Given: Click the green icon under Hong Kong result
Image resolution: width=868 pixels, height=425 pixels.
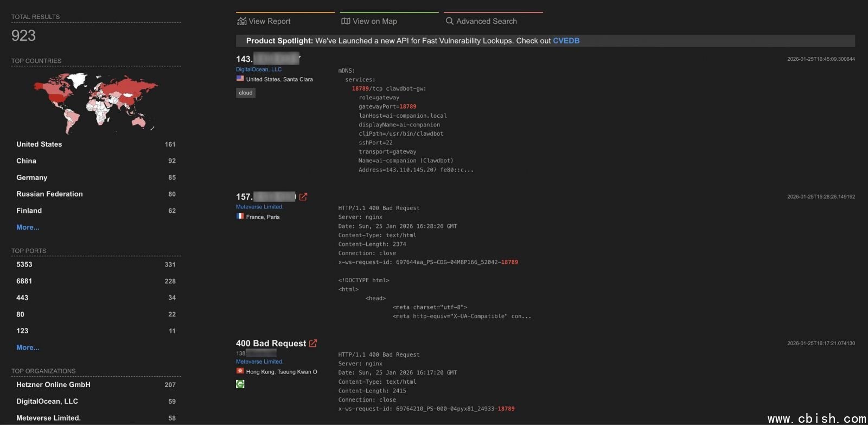Looking at the screenshot, I should (240, 384).
